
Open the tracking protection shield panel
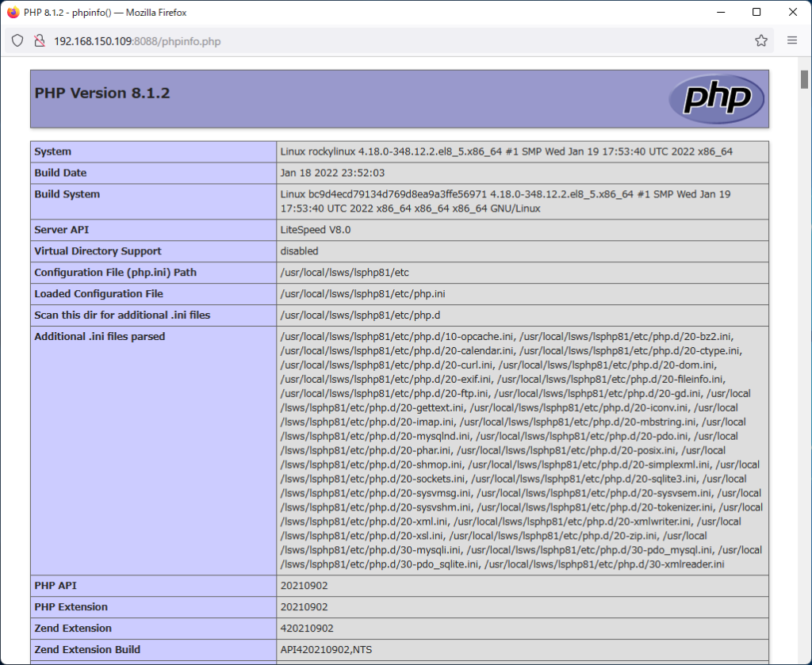pos(17,40)
